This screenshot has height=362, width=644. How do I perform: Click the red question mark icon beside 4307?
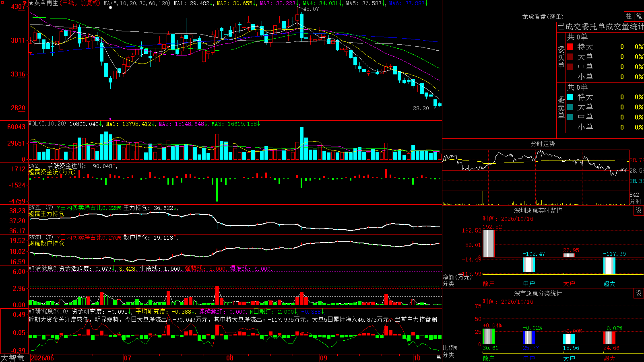coord(25,4)
